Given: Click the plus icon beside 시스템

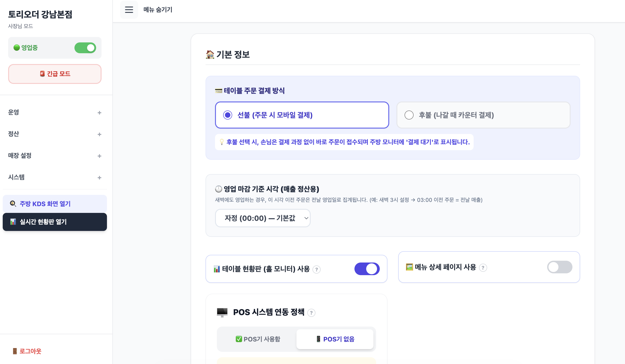Looking at the screenshot, I should coord(100,178).
